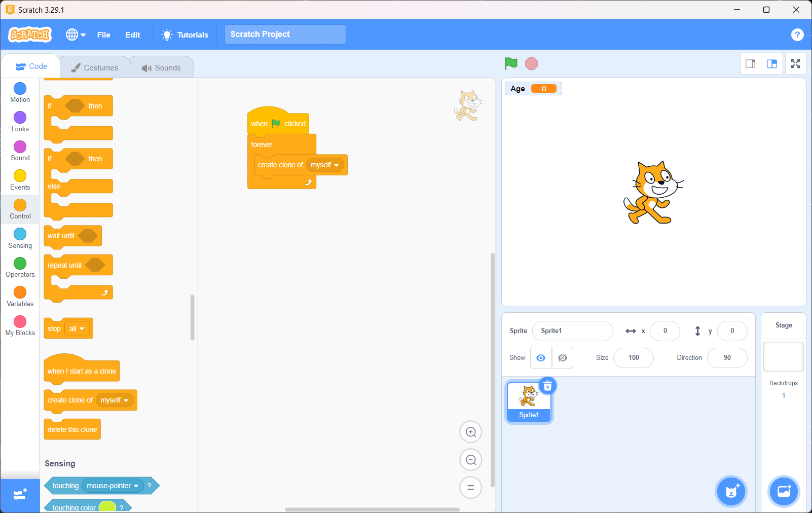Enter full screen stage mode
This screenshot has height=513, width=812.
point(795,64)
